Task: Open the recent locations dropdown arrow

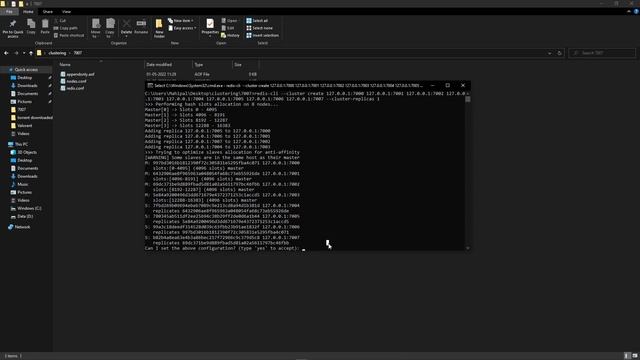Action: coord(24,53)
